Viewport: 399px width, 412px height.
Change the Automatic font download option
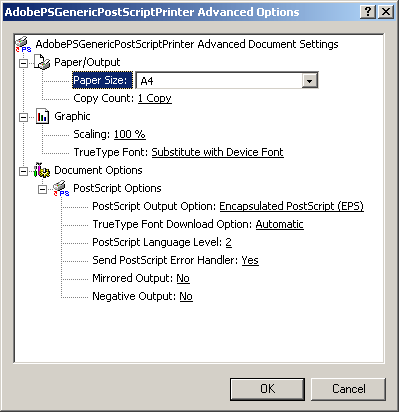pos(280,224)
